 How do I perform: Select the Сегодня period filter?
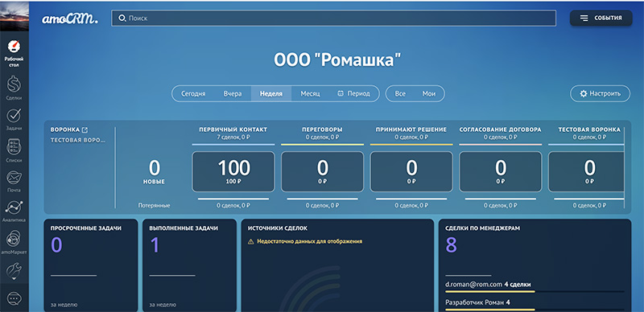pyautogui.click(x=193, y=93)
